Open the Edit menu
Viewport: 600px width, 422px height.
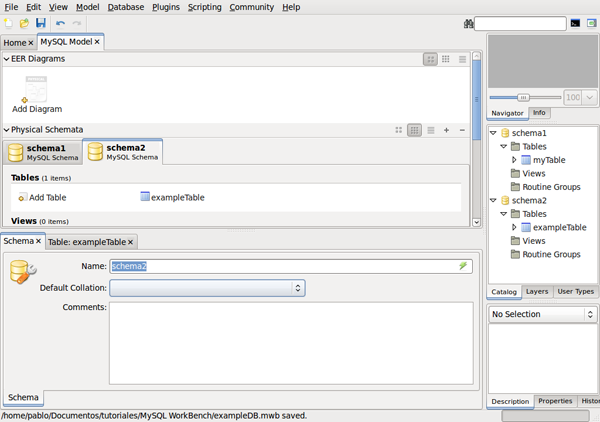point(33,7)
